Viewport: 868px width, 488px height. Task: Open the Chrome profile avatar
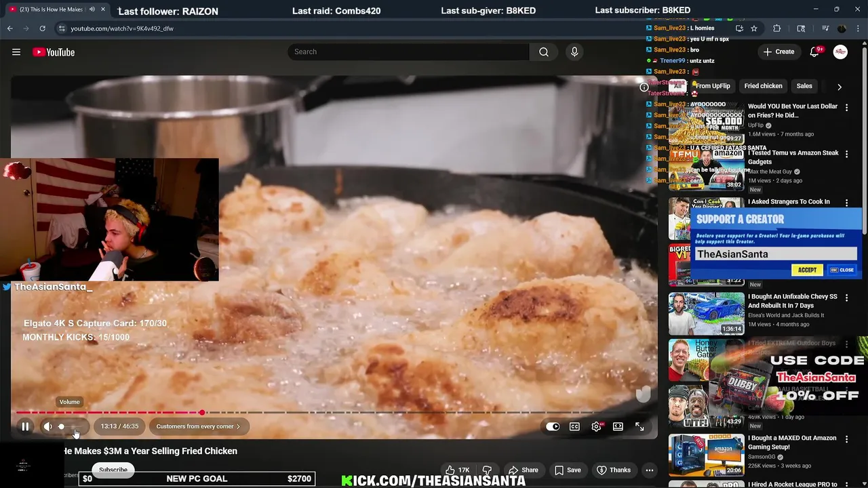point(842,28)
